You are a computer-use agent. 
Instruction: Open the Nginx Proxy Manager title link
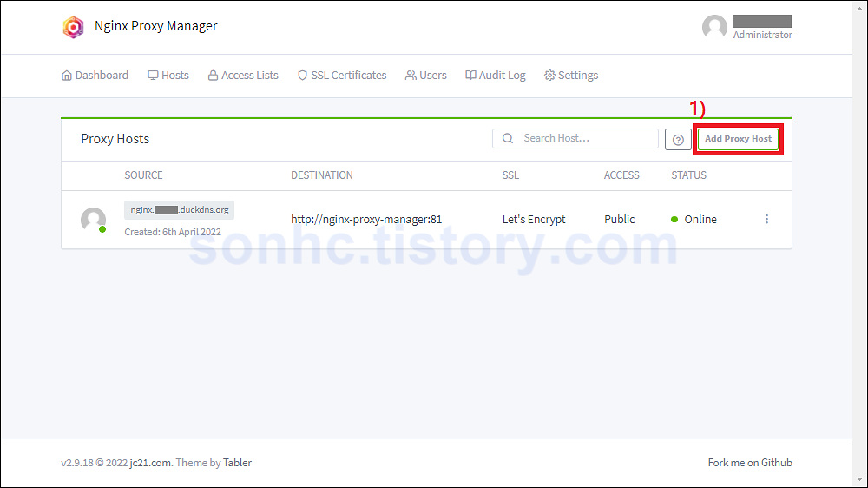point(155,26)
